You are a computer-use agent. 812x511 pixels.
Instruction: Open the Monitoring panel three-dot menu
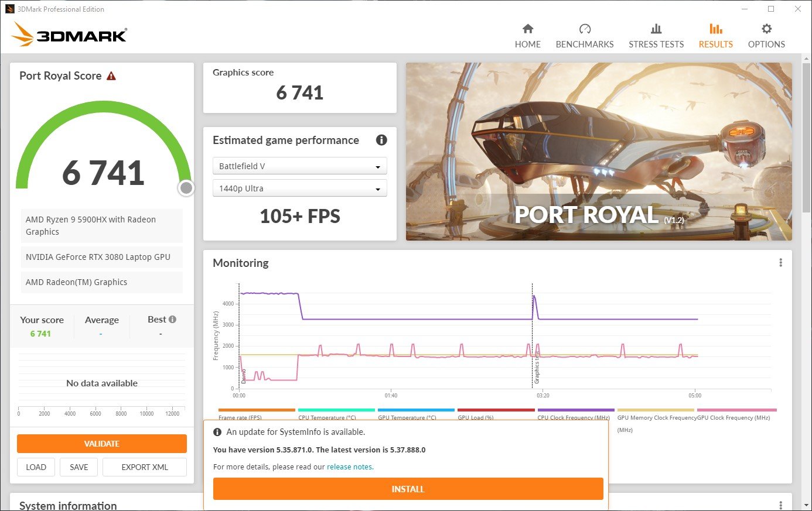pyautogui.click(x=780, y=263)
